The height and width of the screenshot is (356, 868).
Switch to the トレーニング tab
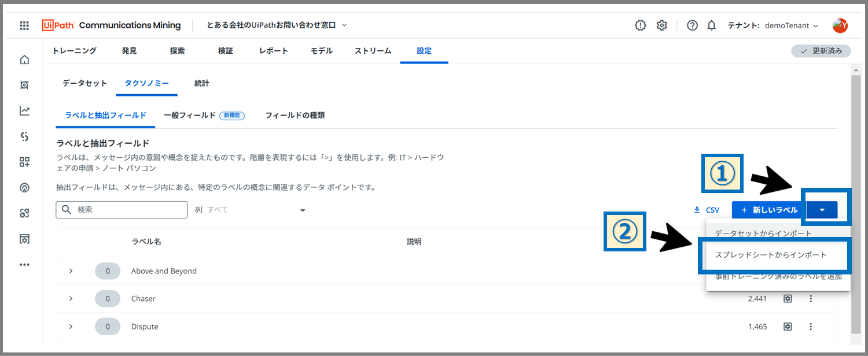click(x=74, y=51)
